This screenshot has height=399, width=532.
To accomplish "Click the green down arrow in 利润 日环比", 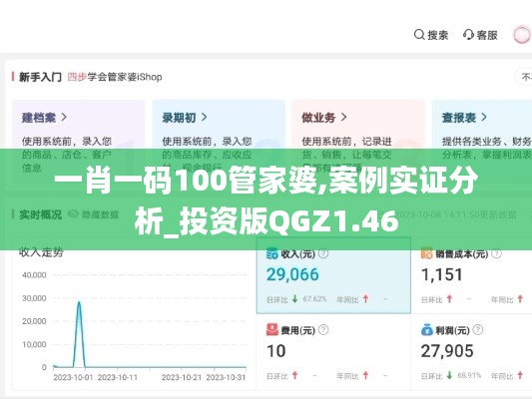I will (x=449, y=376).
